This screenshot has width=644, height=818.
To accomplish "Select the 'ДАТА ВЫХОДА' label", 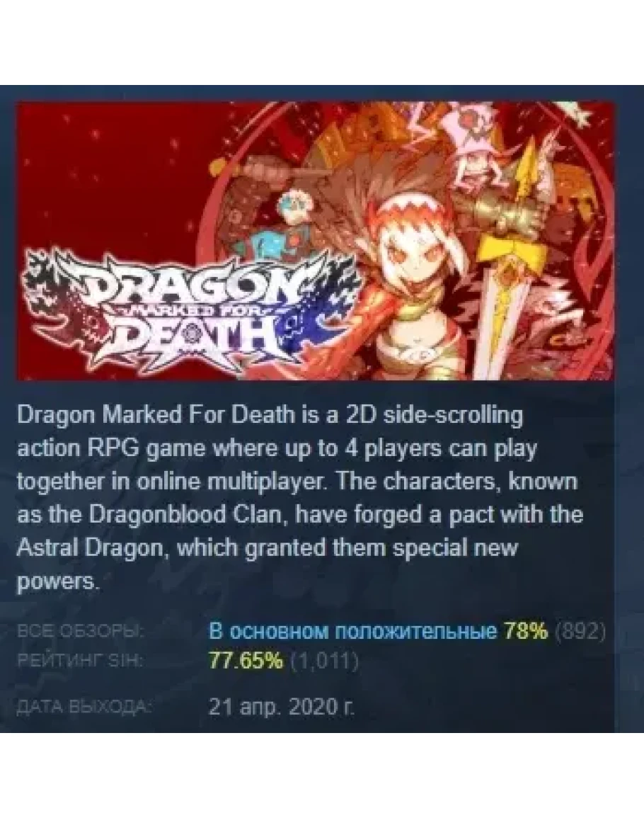I will point(84,708).
